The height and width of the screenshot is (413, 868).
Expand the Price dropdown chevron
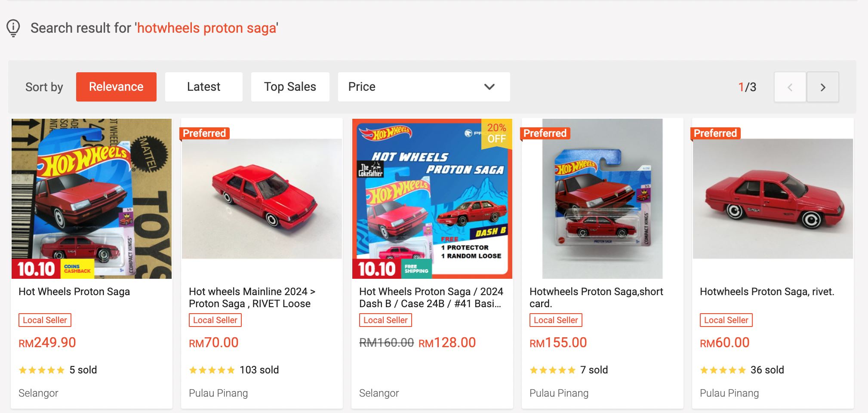point(489,86)
